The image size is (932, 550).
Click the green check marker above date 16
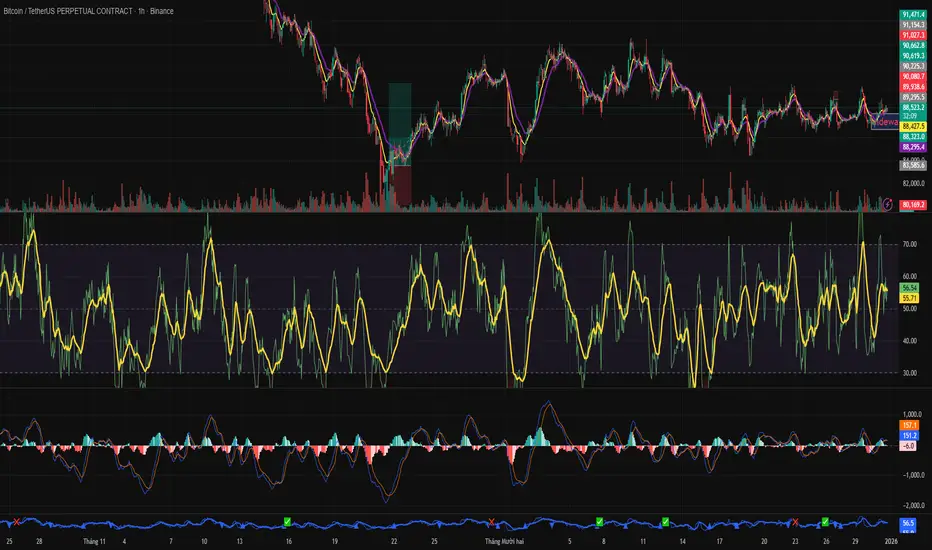[287, 521]
